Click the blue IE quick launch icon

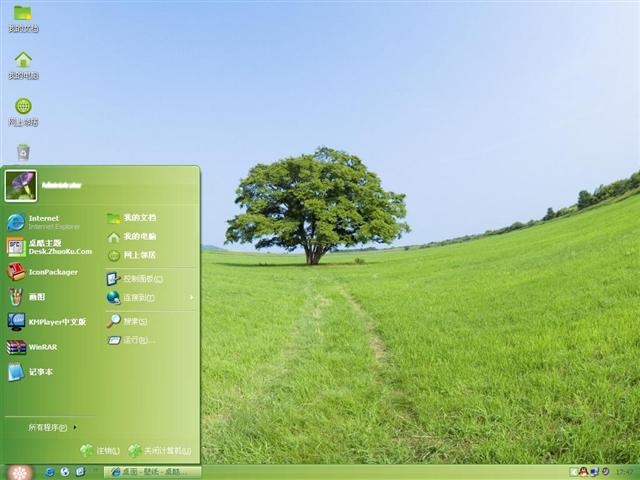[49, 472]
